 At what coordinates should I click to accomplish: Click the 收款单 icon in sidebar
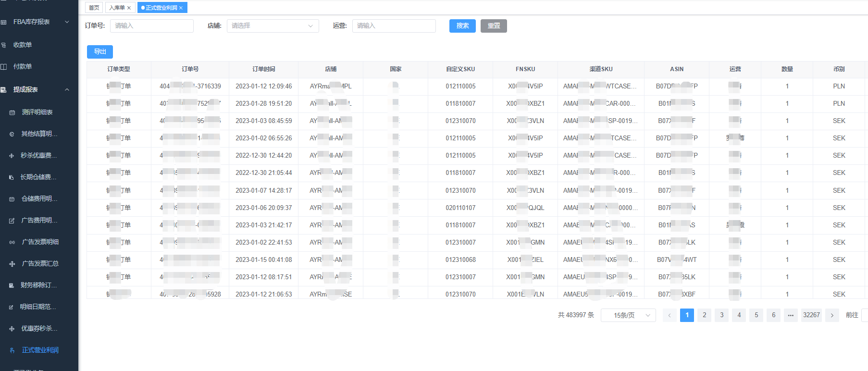coord(4,45)
